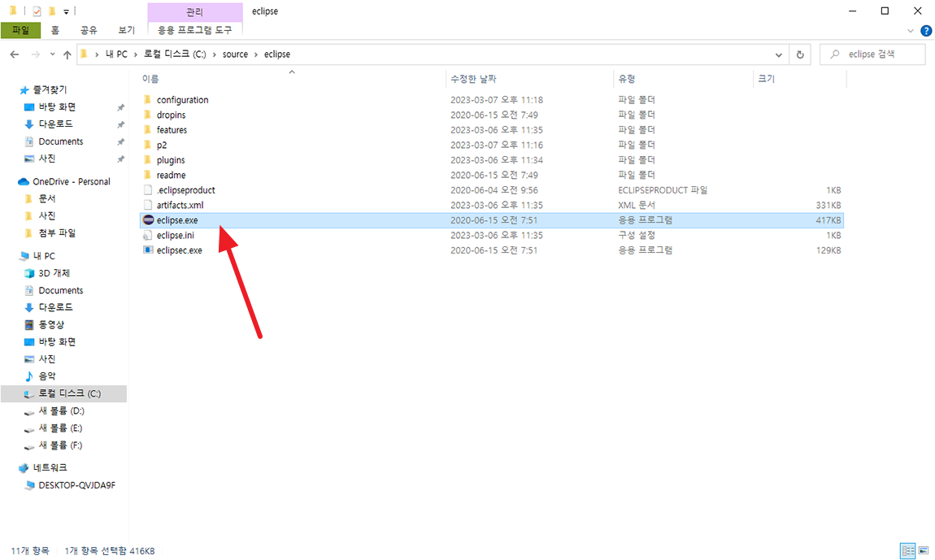Expand the address bar history dropdown
This screenshot has height=560, width=935.
click(778, 54)
